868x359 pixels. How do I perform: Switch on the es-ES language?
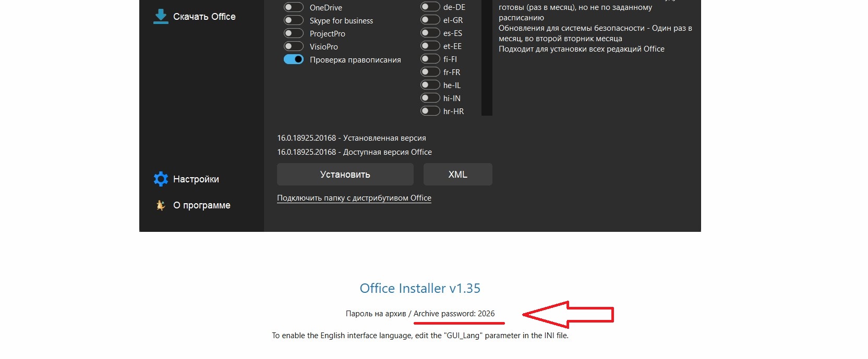[430, 33]
